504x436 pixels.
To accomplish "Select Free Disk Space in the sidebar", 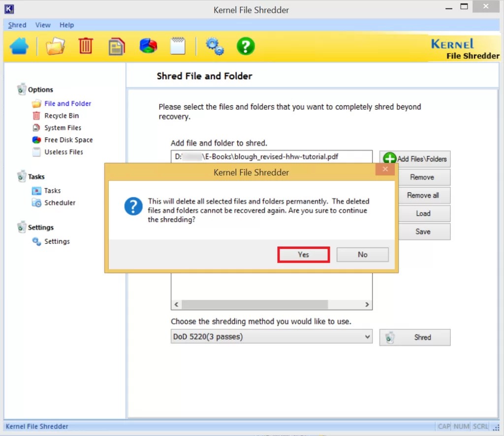I will click(x=68, y=139).
